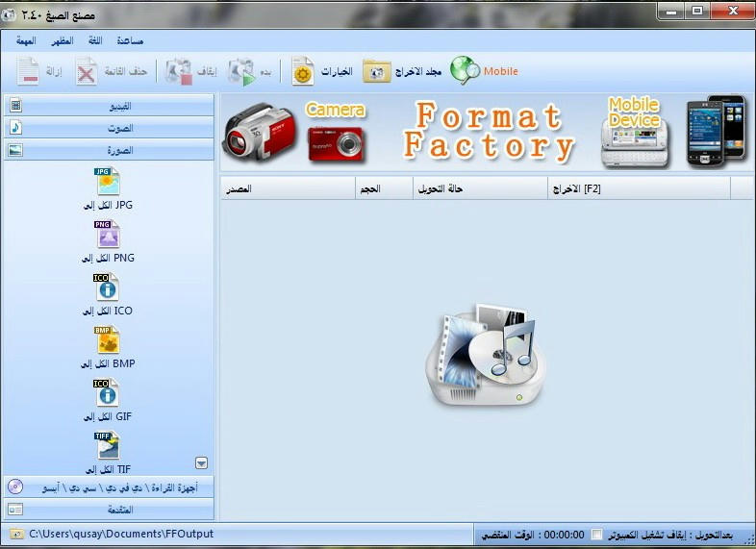This screenshot has width=756, height=549.
Task: Open the Output Folder toolbar icon
Action: tap(376, 71)
